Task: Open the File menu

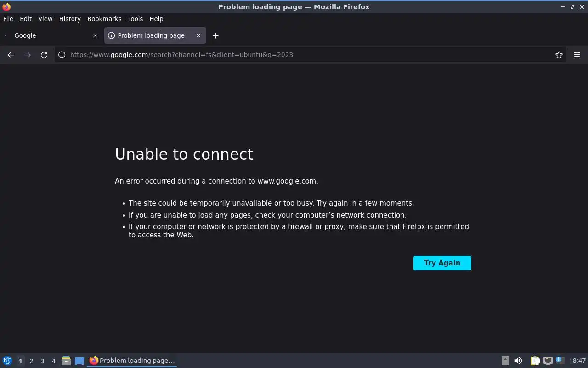Action: pyautogui.click(x=8, y=19)
